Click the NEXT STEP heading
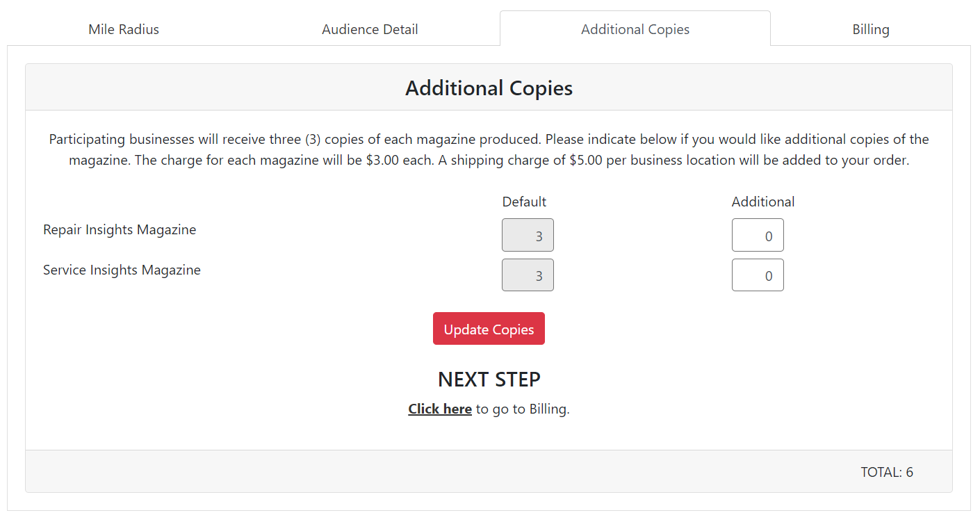 pos(489,379)
